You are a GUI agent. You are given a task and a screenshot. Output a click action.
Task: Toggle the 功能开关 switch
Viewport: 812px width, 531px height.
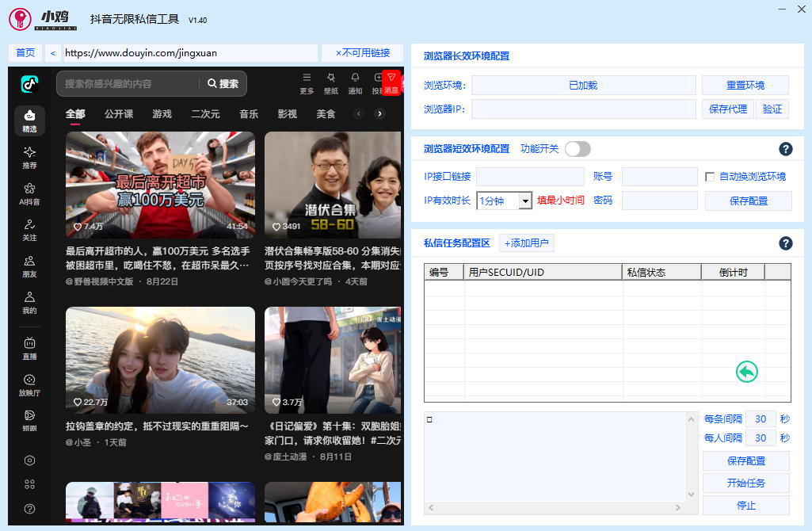coord(578,149)
